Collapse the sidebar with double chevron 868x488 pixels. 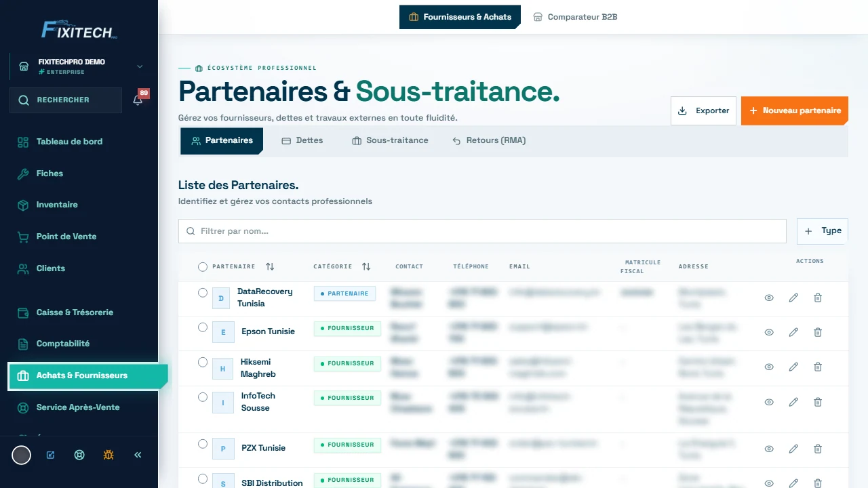[x=138, y=455]
